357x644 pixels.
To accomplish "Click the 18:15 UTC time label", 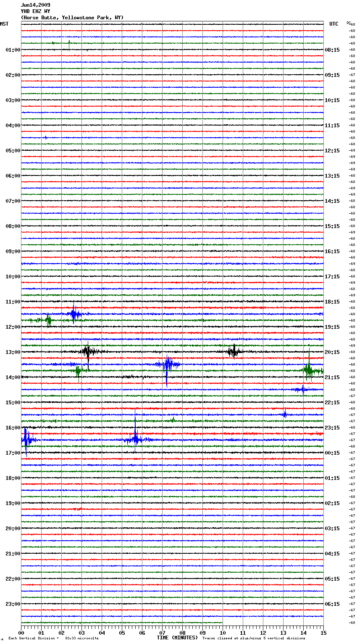I will 332,302.
